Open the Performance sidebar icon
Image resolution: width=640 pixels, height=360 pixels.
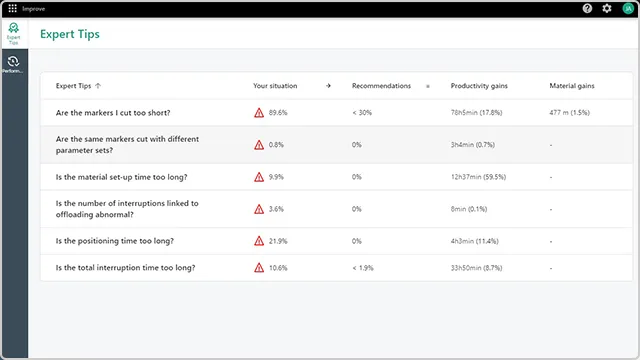point(13,64)
